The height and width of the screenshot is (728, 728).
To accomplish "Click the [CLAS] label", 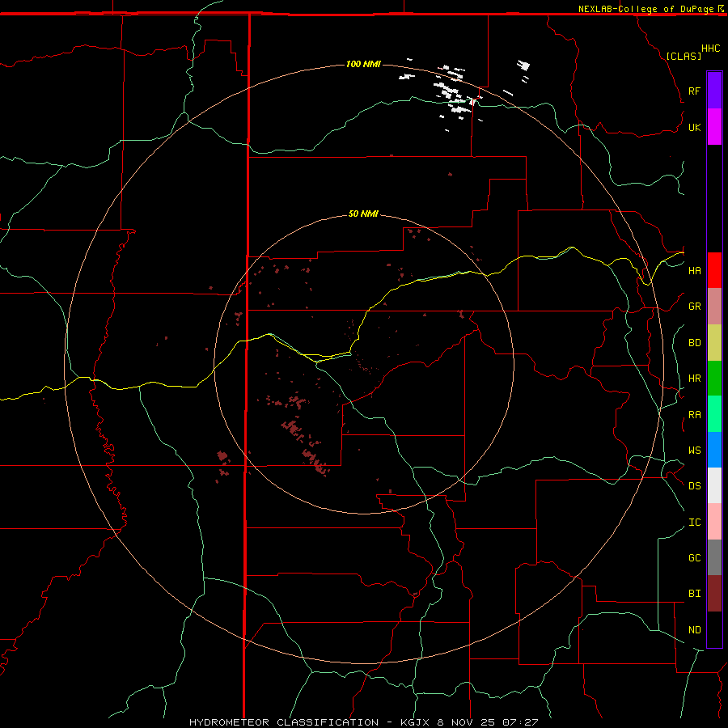I will click(684, 56).
